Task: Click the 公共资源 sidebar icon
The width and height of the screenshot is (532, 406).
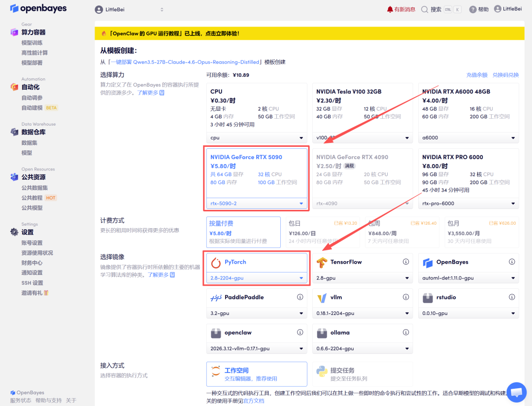Action: click(14, 177)
